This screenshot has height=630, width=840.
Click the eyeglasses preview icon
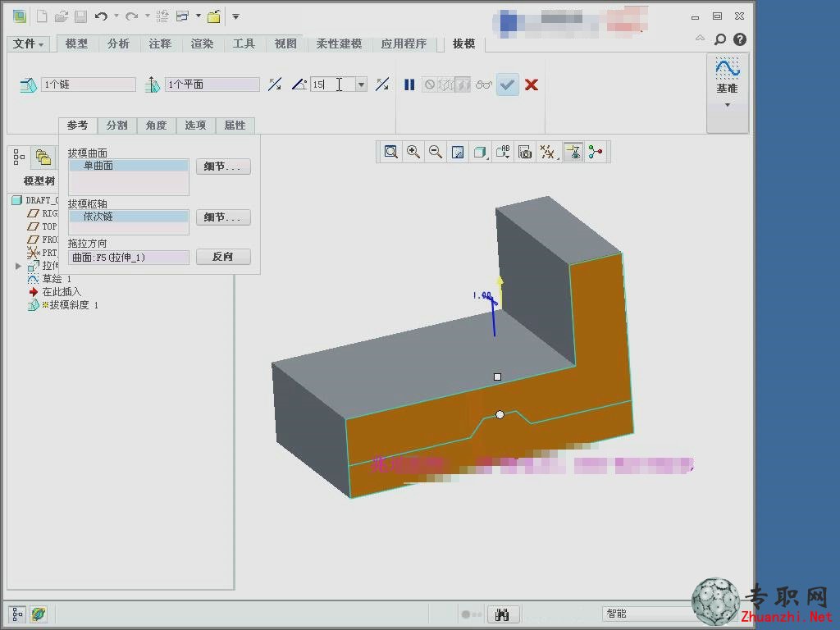[483, 84]
